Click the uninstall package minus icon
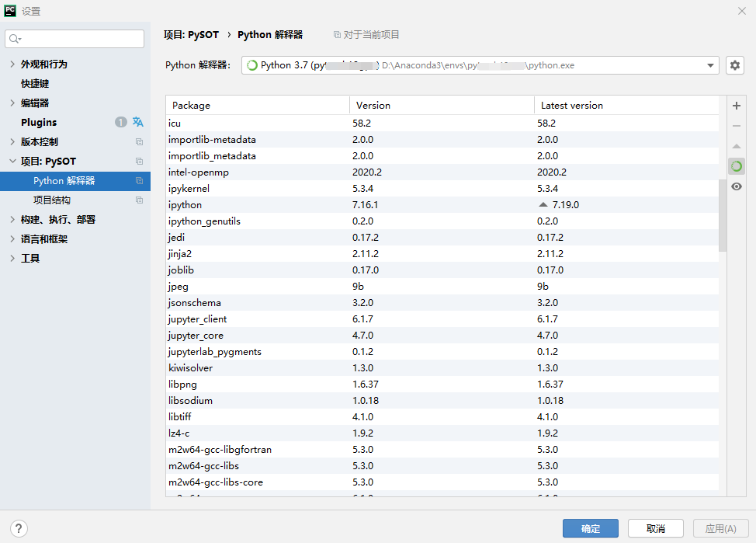 (737, 126)
